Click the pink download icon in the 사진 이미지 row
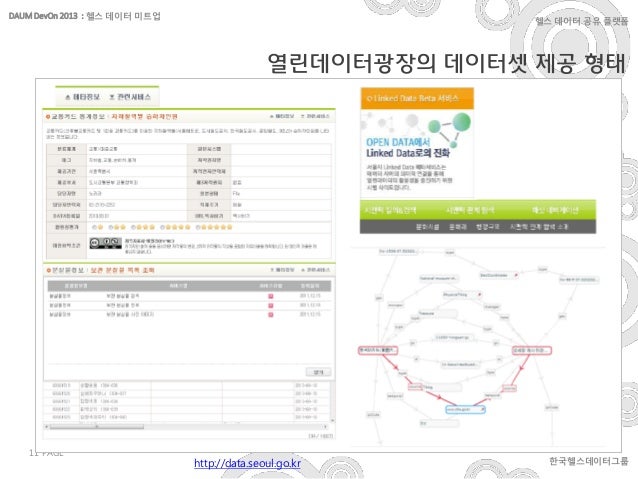The width and height of the screenshot is (638, 479). click(271, 314)
